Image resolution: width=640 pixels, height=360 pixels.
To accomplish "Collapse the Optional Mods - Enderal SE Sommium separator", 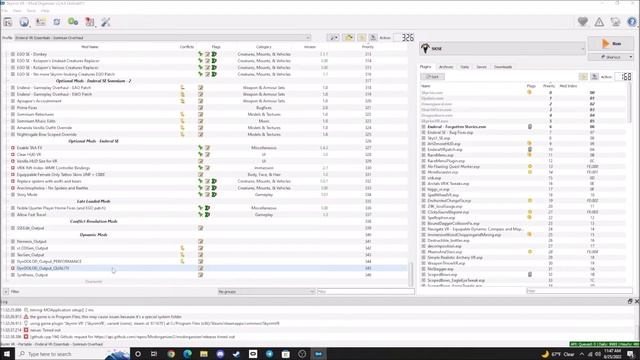I will 7,81.
